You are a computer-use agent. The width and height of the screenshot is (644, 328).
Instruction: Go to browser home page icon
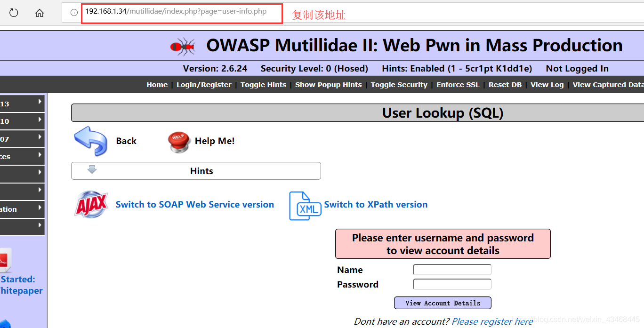(40, 13)
